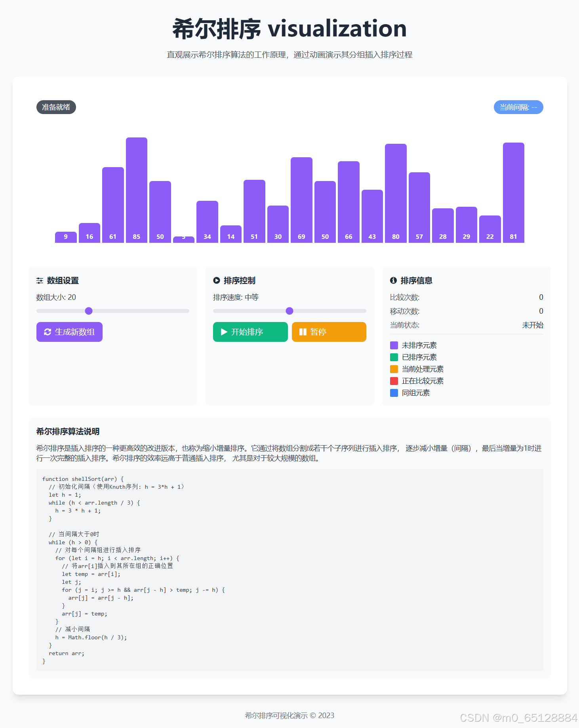
Task: Pause sorting with 暂停 button
Action: [329, 332]
